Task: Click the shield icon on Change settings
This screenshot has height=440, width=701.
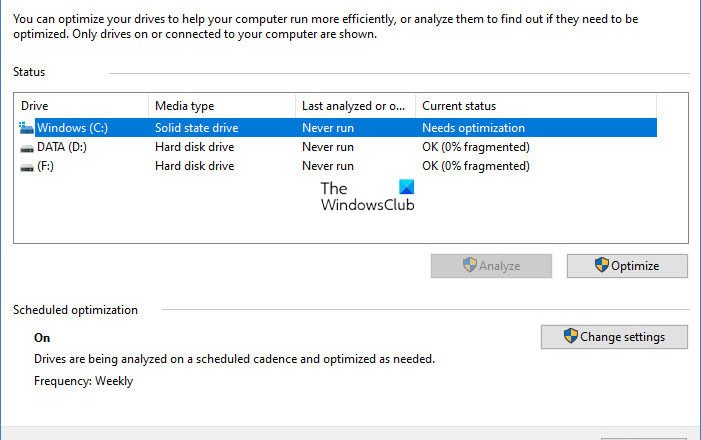Action: (x=570, y=336)
